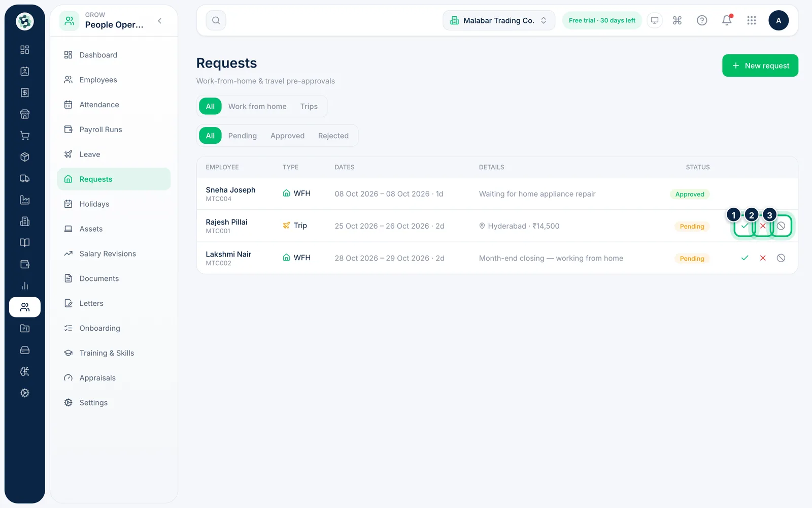The width and height of the screenshot is (812, 508).
Task: Reject Lakshmi Nair's request with red X
Action: click(x=763, y=258)
